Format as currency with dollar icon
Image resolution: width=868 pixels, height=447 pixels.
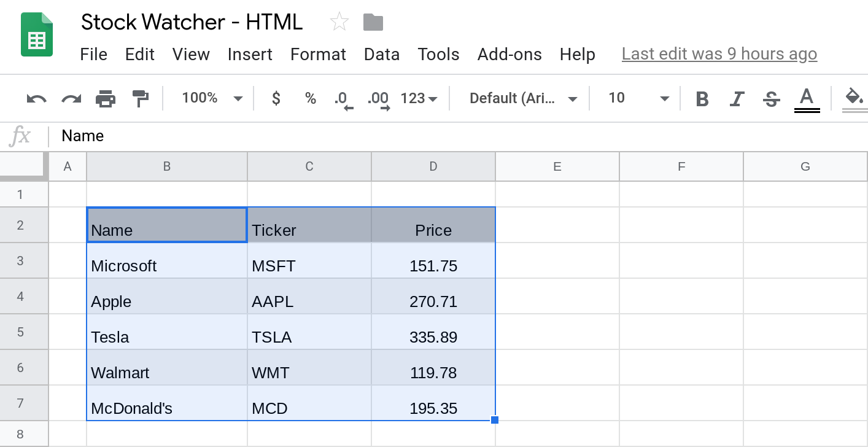276,98
